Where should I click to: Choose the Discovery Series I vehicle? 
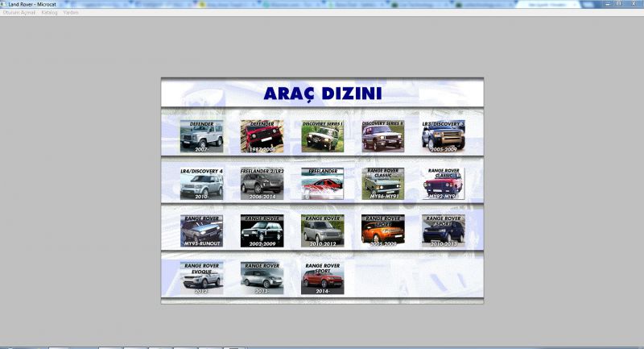click(x=323, y=136)
